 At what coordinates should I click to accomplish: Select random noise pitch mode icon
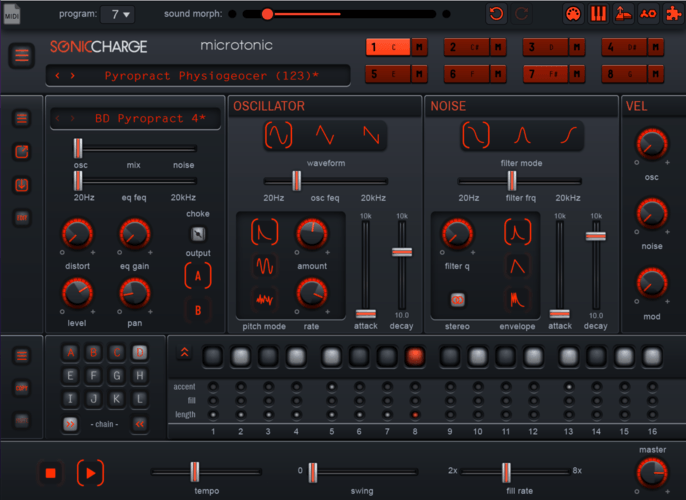point(264,299)
